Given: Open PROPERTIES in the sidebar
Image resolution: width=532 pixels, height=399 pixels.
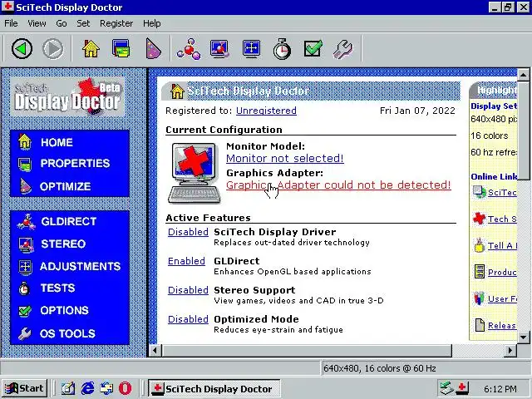Looking at the screenshot, I should point(75,163).
